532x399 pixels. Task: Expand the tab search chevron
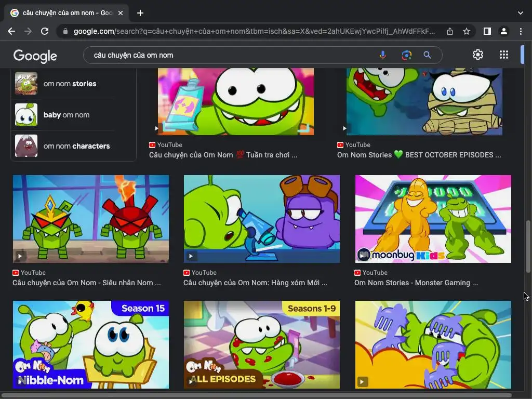tap(521, 13)
